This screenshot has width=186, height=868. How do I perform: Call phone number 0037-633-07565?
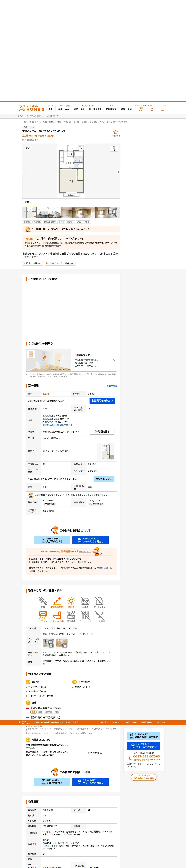coord(146,756)
